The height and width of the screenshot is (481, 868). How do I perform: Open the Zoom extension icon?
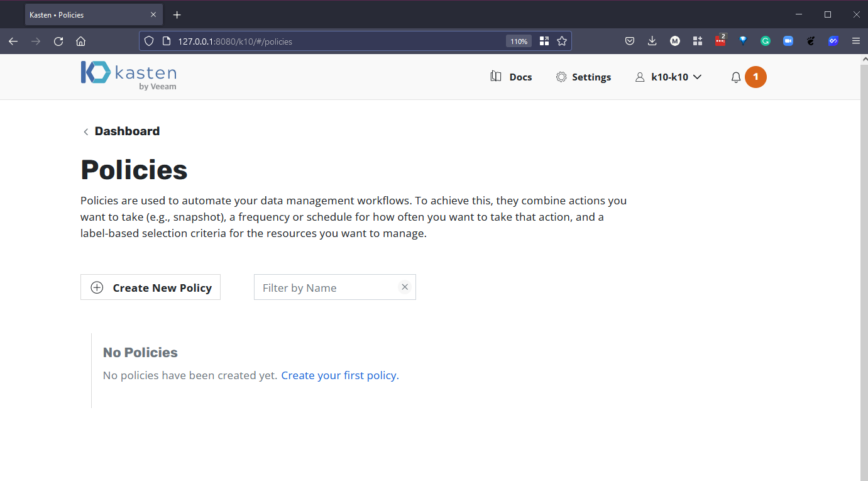tap(788, 41)
